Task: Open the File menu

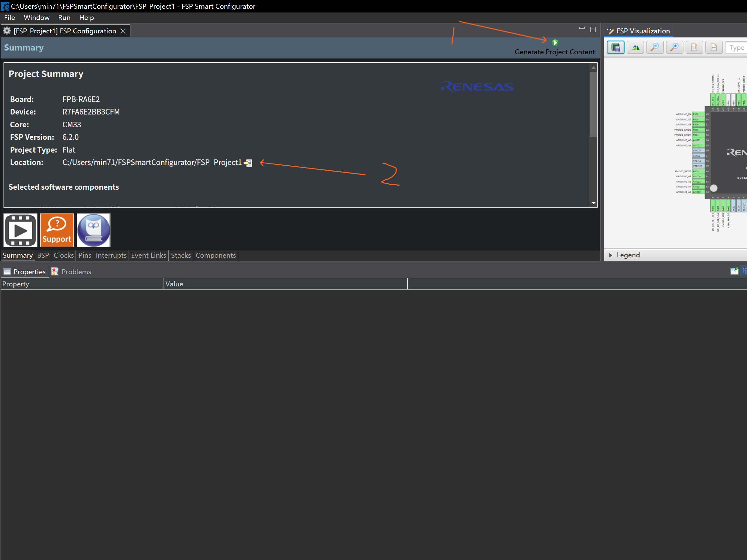Action: click(x=9, y=17)
